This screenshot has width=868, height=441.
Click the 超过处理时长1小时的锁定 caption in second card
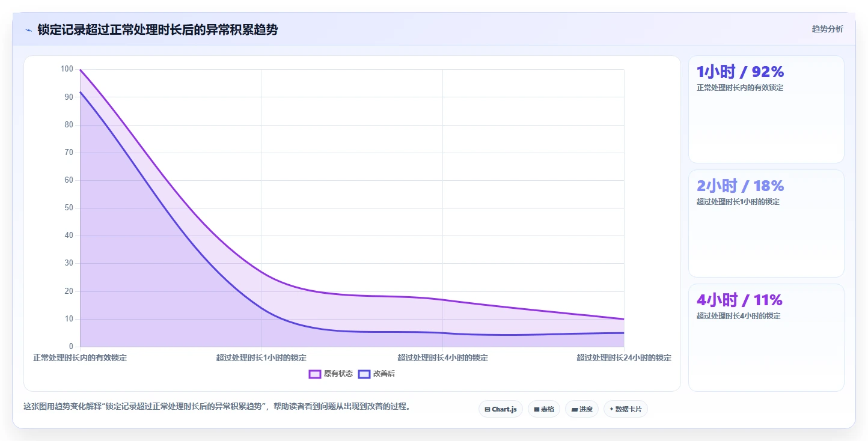tap(738, 202)
